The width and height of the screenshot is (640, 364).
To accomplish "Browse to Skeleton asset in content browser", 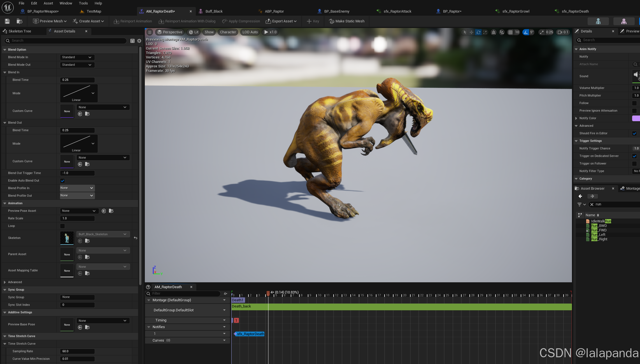I will click(x=87, y=241).
